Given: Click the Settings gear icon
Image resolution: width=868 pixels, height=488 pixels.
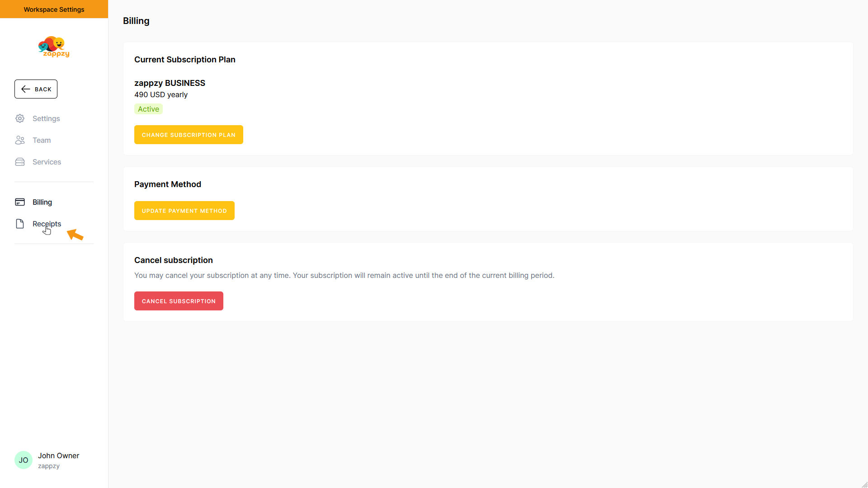Looking at the screenshot, I should [x=20, y=118].
